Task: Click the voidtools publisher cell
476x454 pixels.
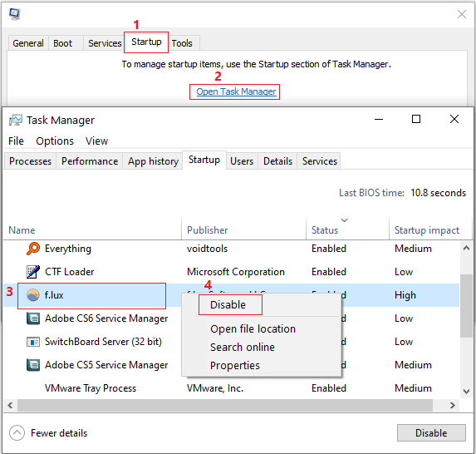Action: pyautogui.click(x=207, y=249)
